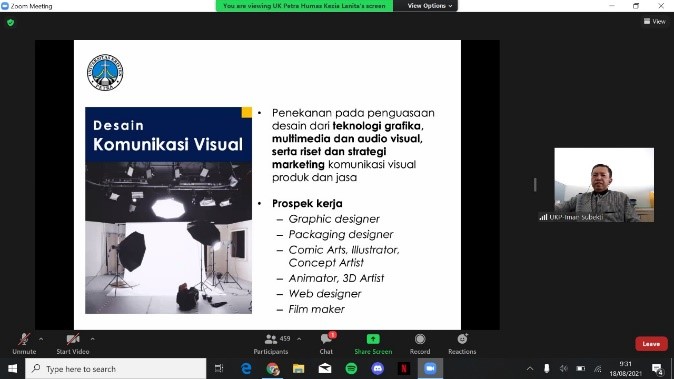674x379 pixels.
Task: Open the Participants panel
Action: [271, 344]
